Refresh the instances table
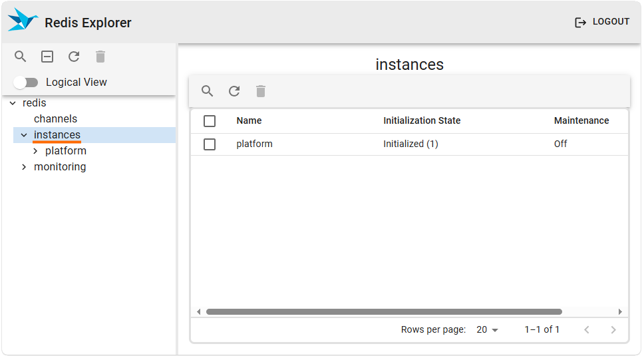Viewport: 644px width, 358px height. [234, 91]
